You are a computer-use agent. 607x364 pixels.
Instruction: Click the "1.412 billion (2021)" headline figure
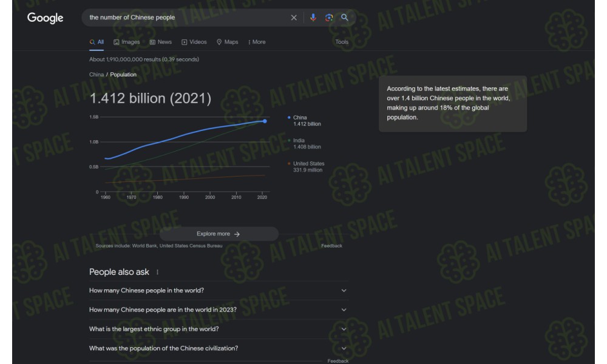pos(150,98)
